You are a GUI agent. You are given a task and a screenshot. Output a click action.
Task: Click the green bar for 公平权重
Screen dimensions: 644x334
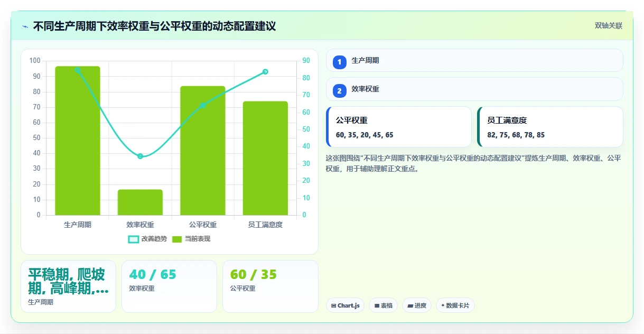pyautogui.click(x=203, y=151)
